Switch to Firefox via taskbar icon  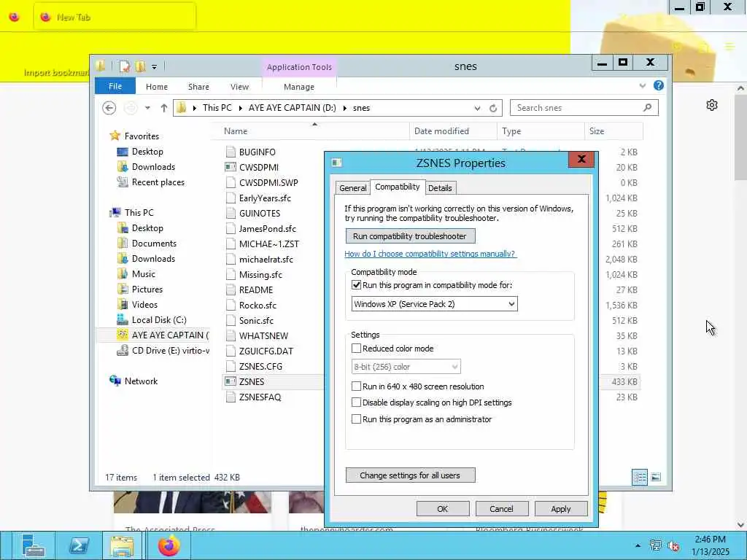[169, 545]
